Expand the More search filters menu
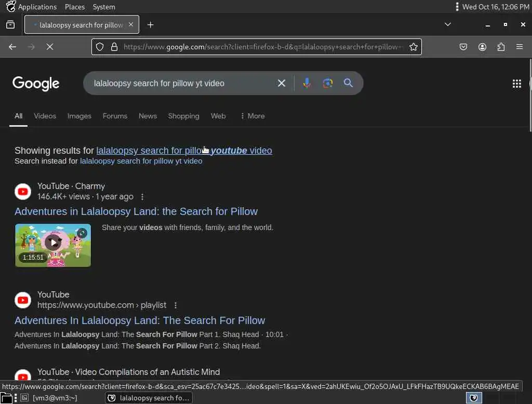 click(x=252, y=116)
